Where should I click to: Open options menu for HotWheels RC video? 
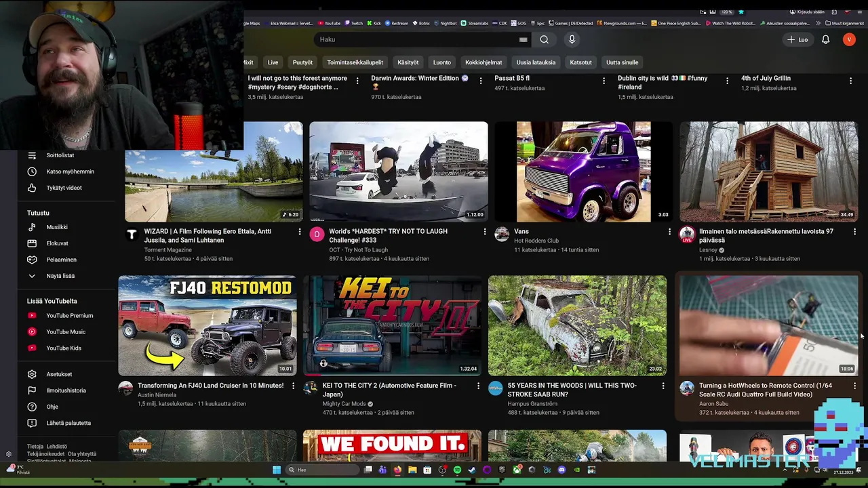point(854,386)
